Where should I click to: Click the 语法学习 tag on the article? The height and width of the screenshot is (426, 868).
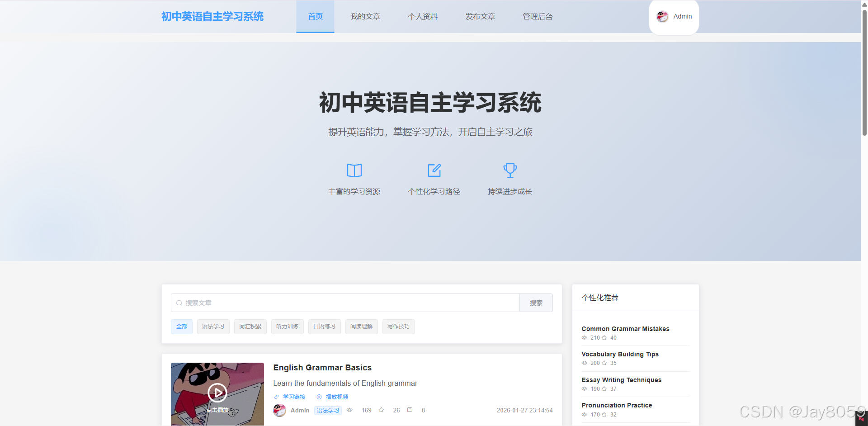(x=328, y=411)
